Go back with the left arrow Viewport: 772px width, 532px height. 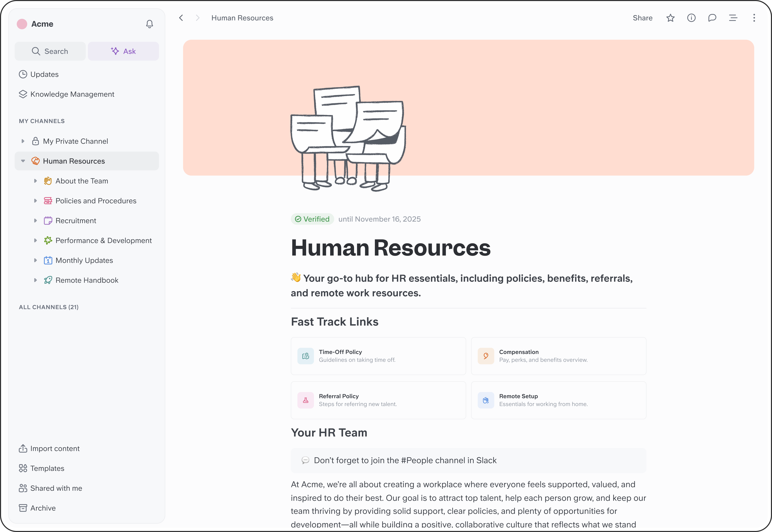pos(181,18)
